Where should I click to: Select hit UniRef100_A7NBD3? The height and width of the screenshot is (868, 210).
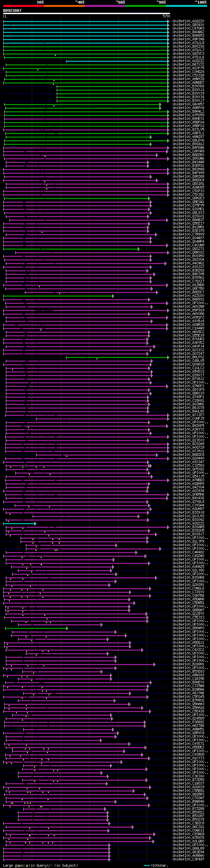[188, 480]
